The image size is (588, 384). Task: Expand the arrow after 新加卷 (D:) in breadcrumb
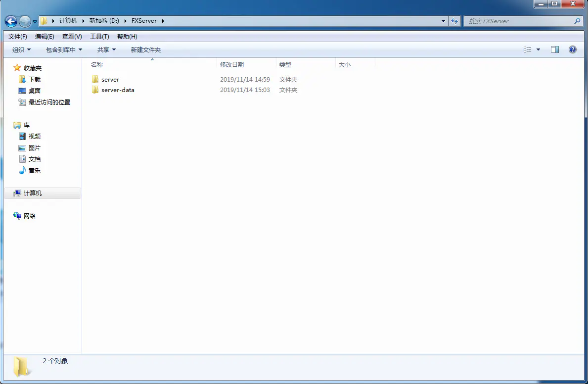125,21
